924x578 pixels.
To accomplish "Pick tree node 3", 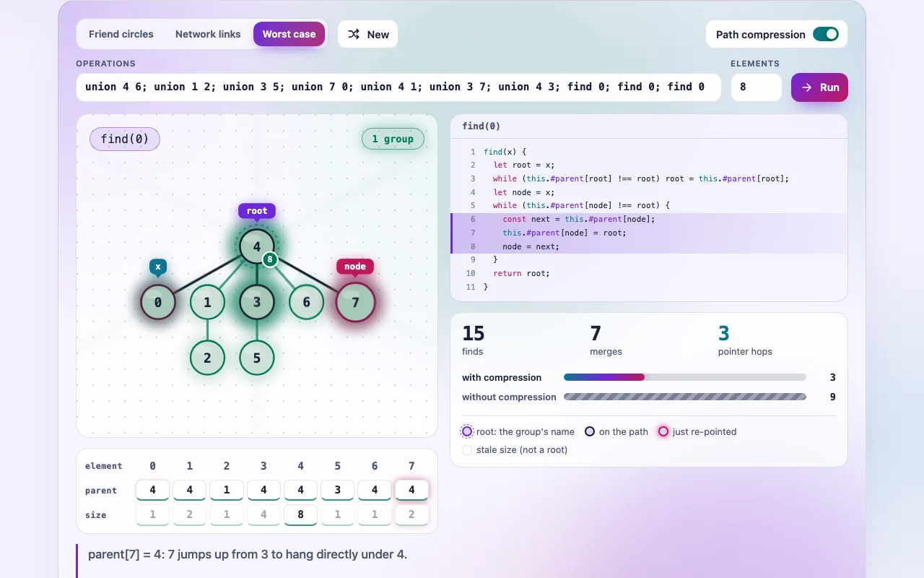I will [x=257, y=302].
